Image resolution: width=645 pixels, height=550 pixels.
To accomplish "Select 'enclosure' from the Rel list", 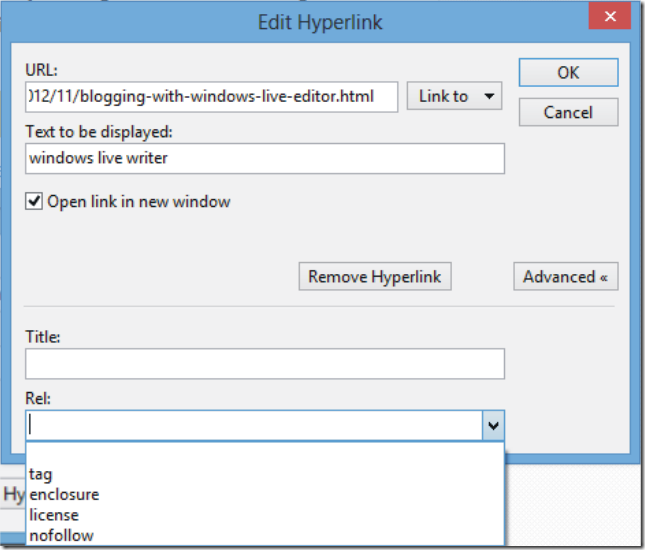I will coord(265,494).
